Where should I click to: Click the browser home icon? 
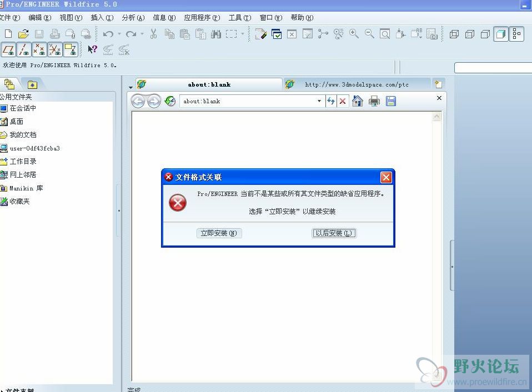coord(358,101)
